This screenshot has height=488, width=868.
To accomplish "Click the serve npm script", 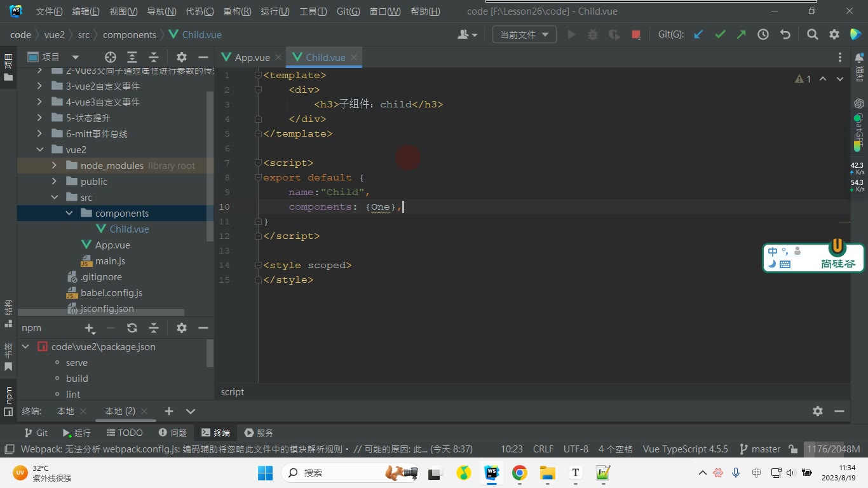I will click(77, 363).
